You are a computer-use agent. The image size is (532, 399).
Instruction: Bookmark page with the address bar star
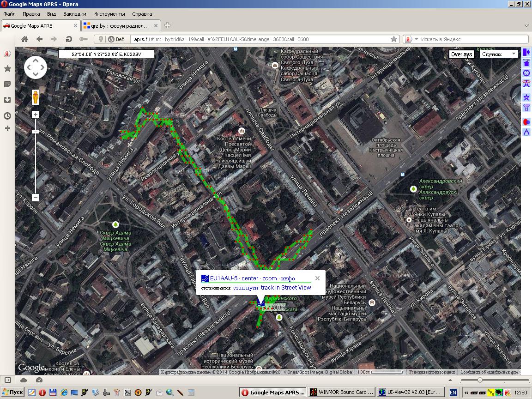click(x=394, y=39)
